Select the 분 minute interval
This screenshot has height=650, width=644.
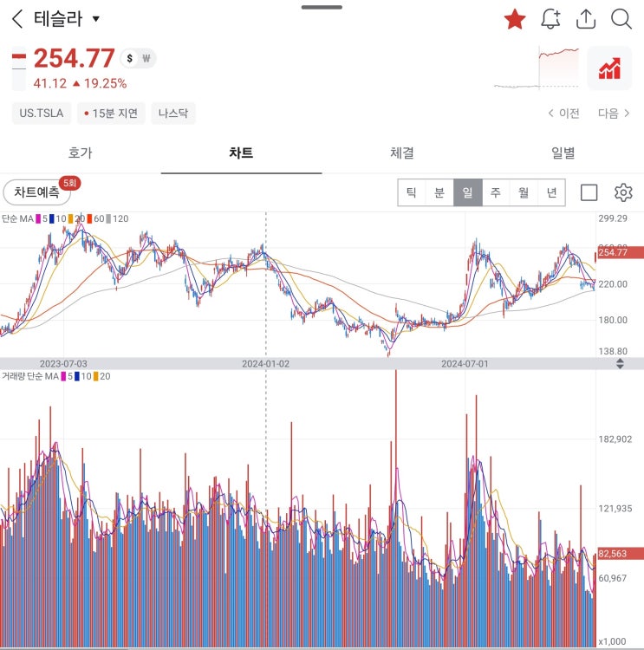coord(439,192)
